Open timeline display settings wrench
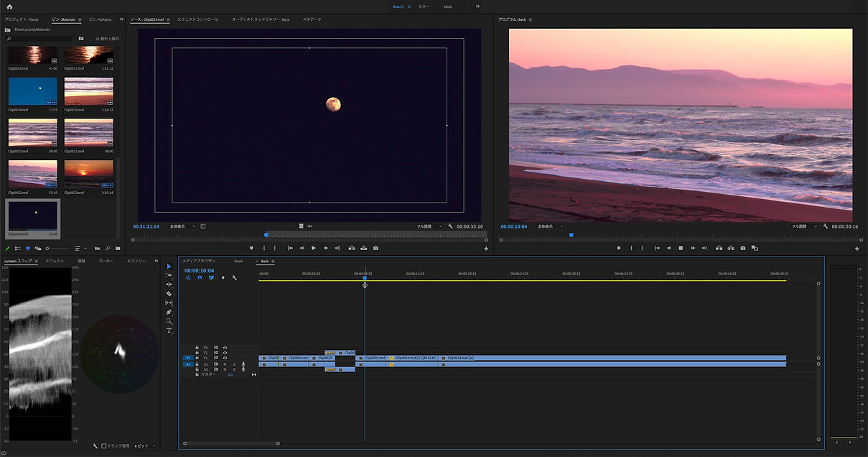Image resolution: width=868 pixels, height=457 pixels. tap(234, 278)
